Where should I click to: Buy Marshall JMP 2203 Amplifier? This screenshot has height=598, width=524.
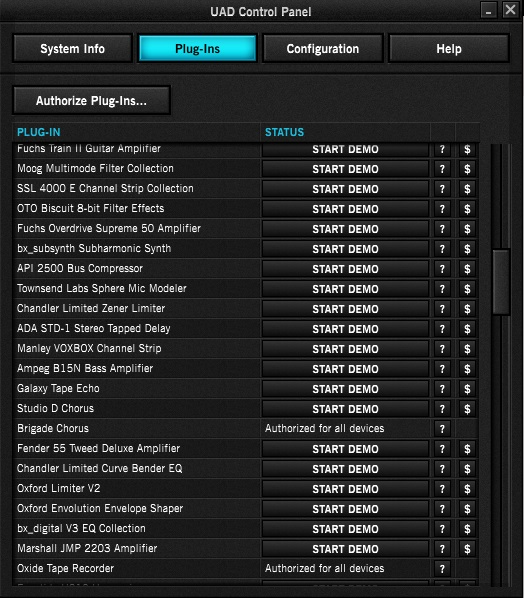tap(467, 548)
